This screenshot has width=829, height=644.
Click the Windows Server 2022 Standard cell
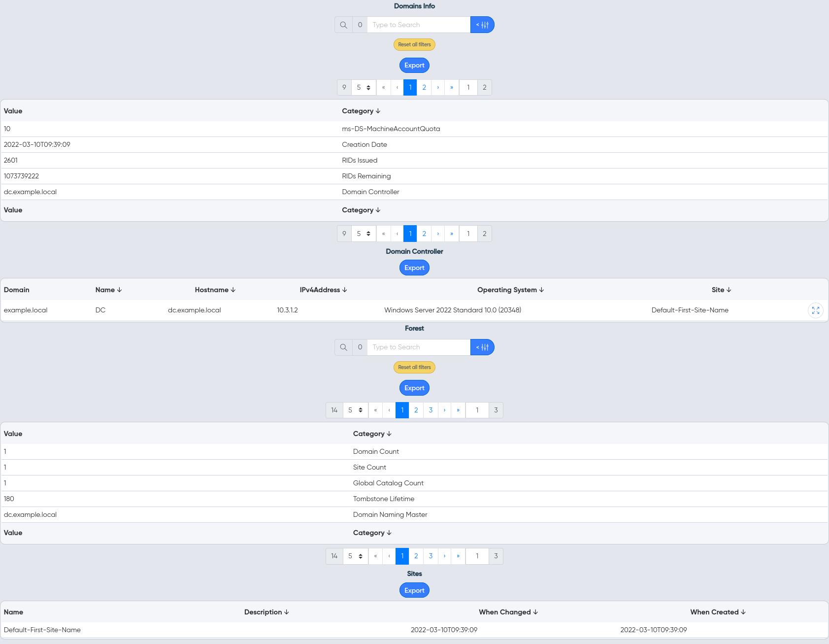pyautogui.click(x=453, y=310)
